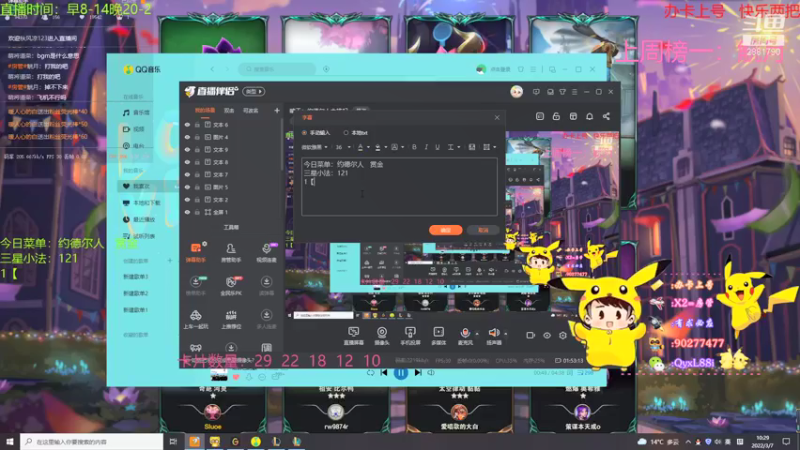Image resolution: width=800 pixels, height=450 pixels.
Task: Open the 上推荐位 tool
Action: [x=231, y=319]
